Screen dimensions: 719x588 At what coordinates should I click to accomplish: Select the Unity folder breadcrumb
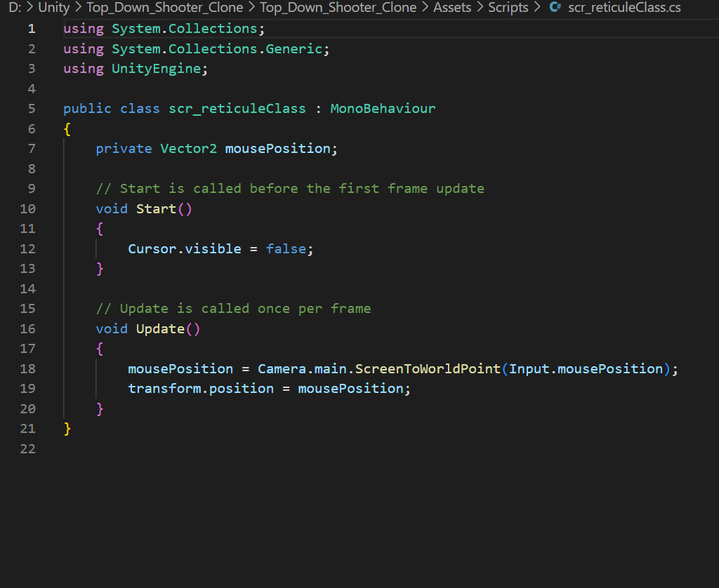tap(53, 8)
